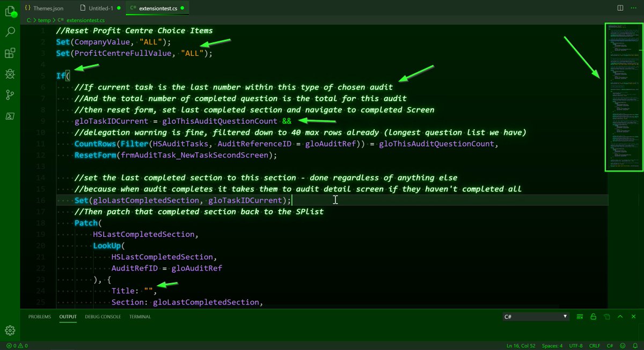Click the C: breadcrumb segment
The height and width of the screenshot is (350, 644).
30,20
